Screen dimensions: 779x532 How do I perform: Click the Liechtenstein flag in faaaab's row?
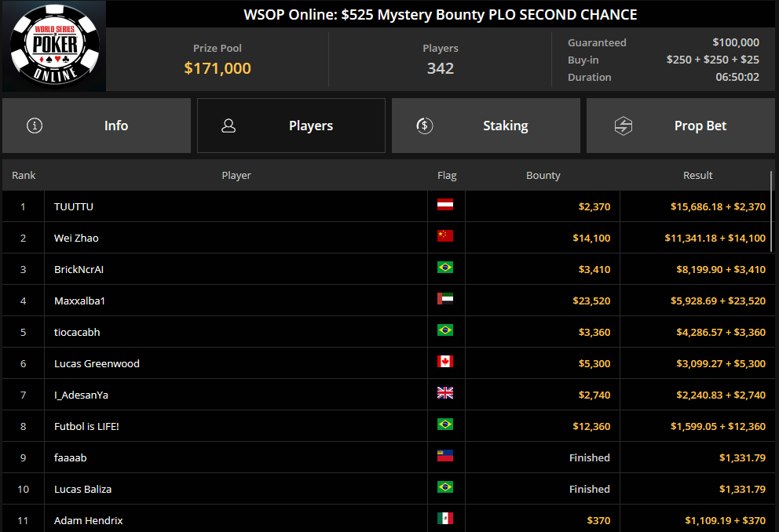coord(445,456)
